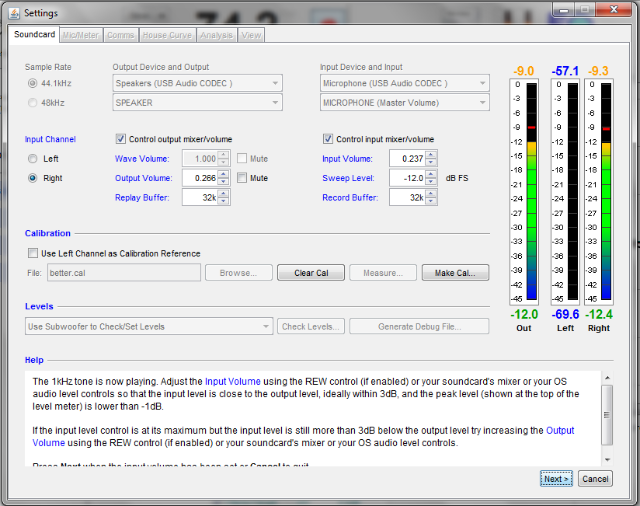Click the Wave Volume label
The height and width of the screenshot is (506, 640).
click(x=142, y=159)
